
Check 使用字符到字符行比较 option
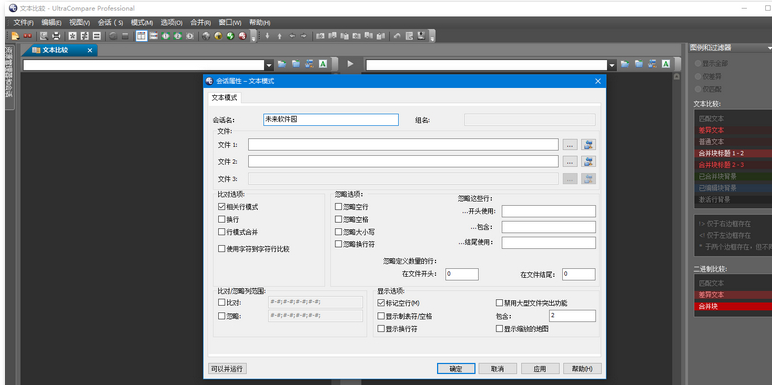click(222, 249)
